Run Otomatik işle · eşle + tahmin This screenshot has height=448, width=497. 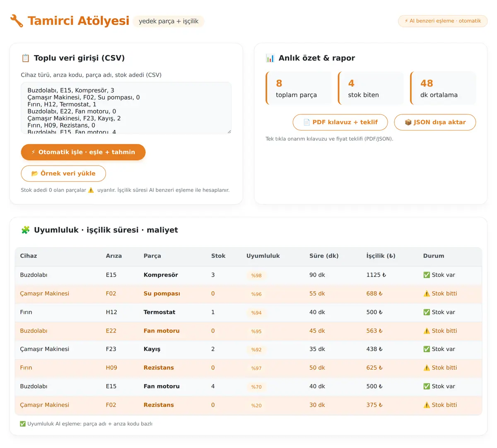[x=83, y=152]
